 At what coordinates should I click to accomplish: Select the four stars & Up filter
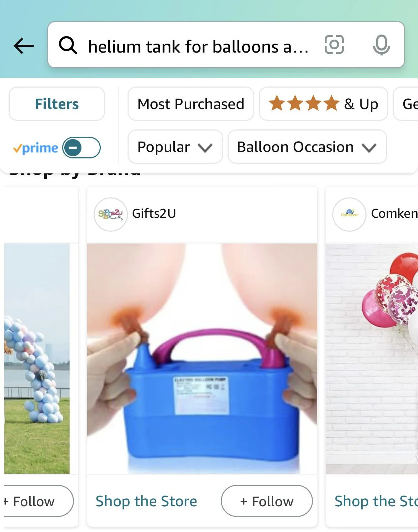323,104
